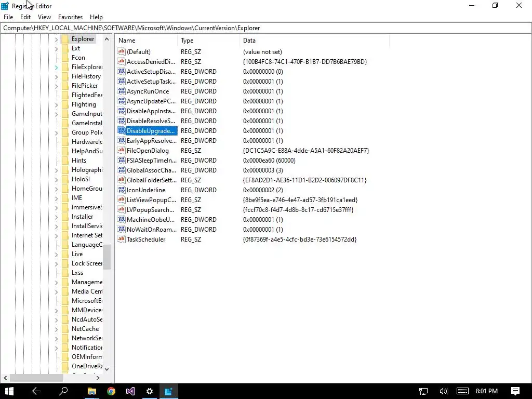
Task: Expand the Lock Screen key
Action: tap(56, 264)
